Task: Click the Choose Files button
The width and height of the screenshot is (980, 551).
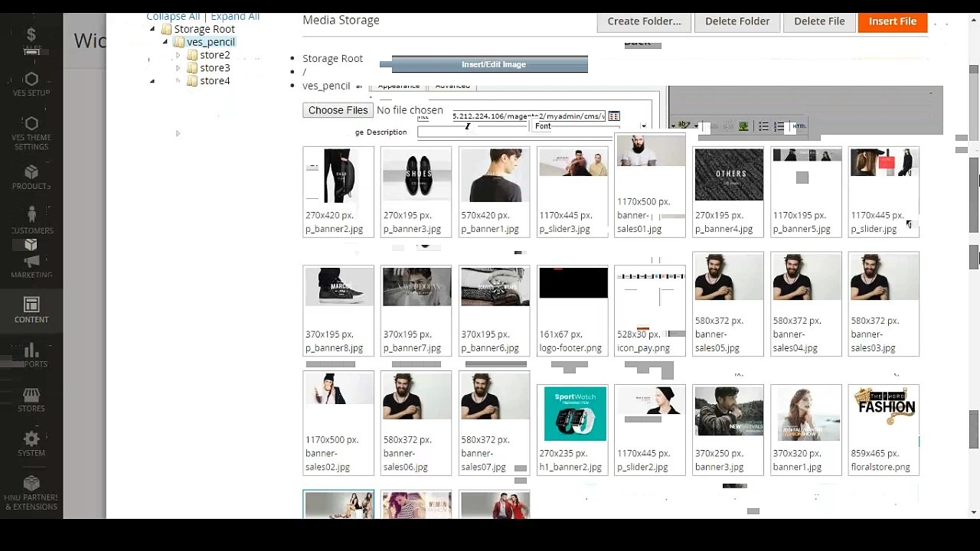Action: tap(338, 110)
